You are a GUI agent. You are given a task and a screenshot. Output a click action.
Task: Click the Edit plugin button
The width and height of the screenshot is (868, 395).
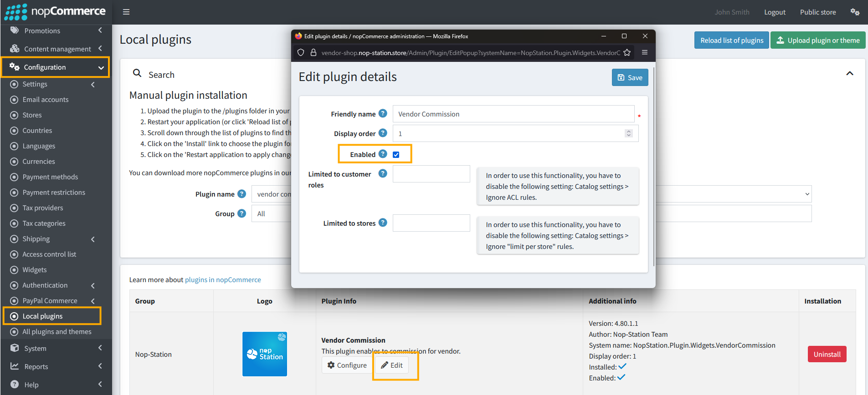coord(392,365)
